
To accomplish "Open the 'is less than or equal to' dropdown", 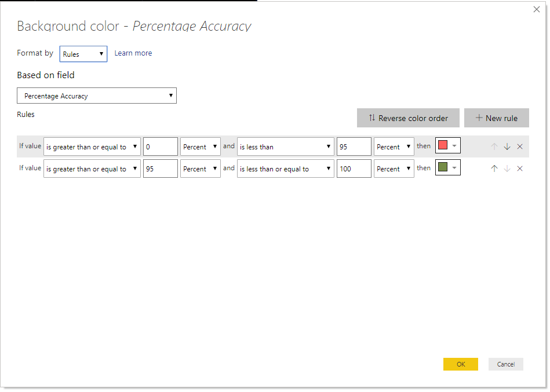I will [x=286, y=168].
